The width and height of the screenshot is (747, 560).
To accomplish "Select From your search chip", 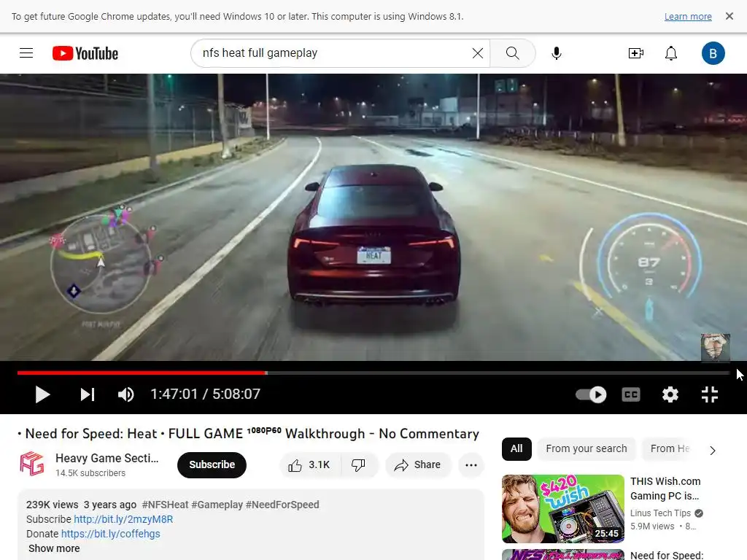I will coord(587,449).
